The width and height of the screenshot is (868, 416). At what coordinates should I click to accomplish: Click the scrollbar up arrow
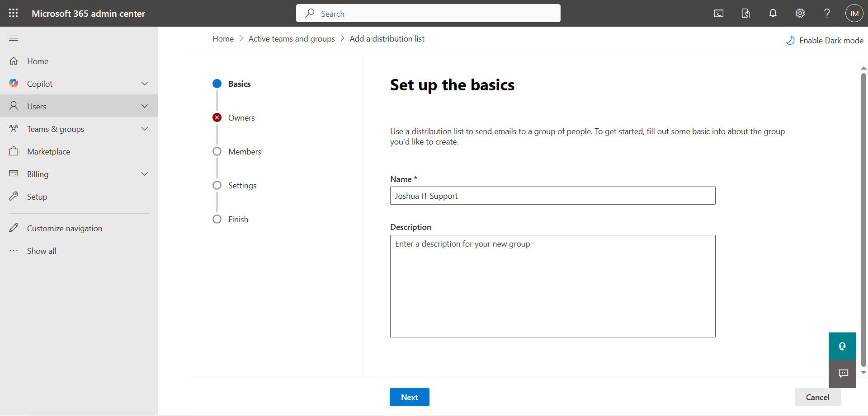pos(863,68)
